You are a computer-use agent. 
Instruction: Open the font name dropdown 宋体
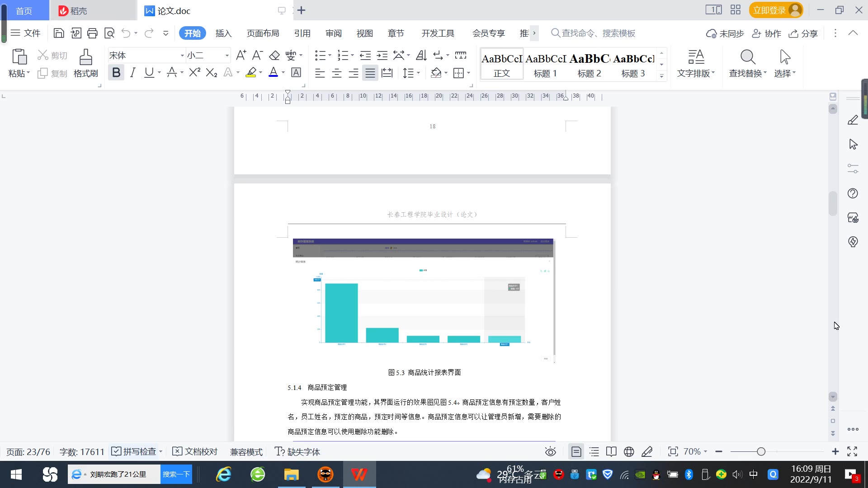(x=182, y=56)
